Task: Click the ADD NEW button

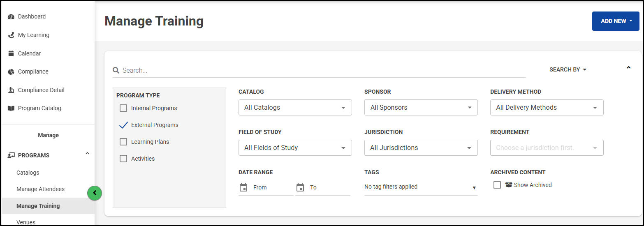Action: [615, 21]
